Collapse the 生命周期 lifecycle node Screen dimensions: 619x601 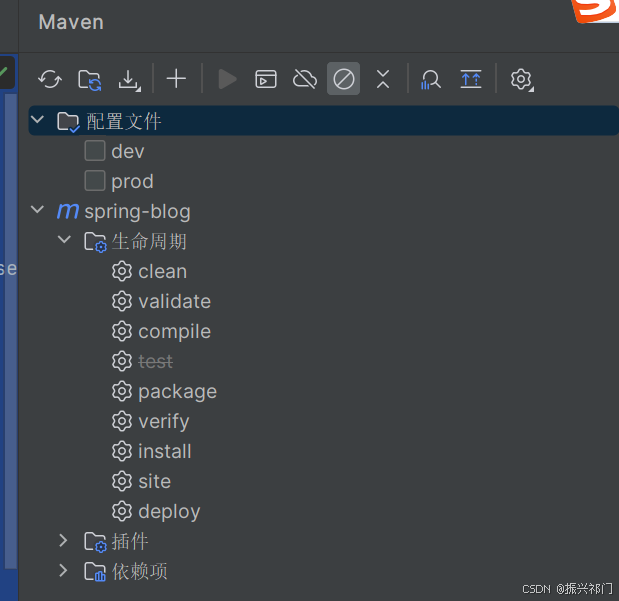(x=64, y=239)
